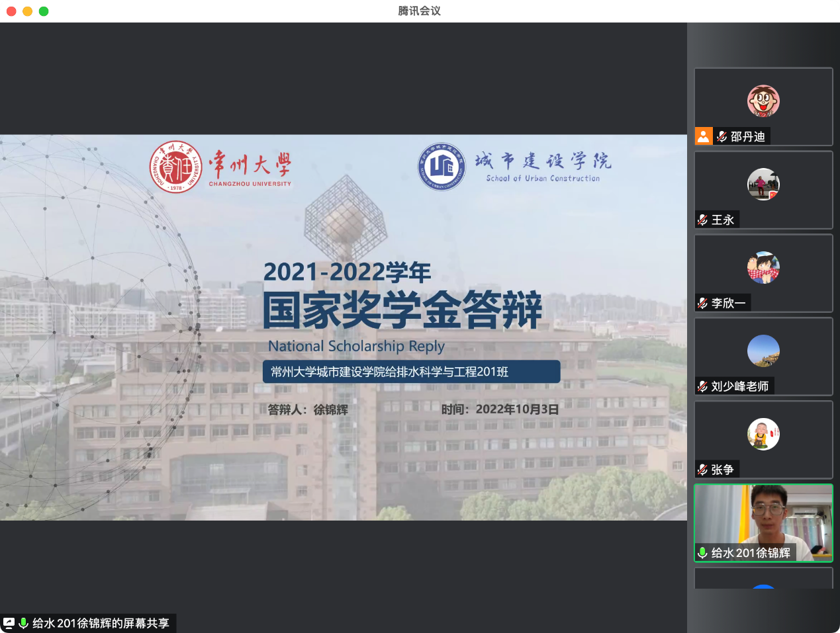Click the orange host icon beside 邵丹迪
Image resolution: width=840 pixels, height=633 pixels.
coord(704,136)
